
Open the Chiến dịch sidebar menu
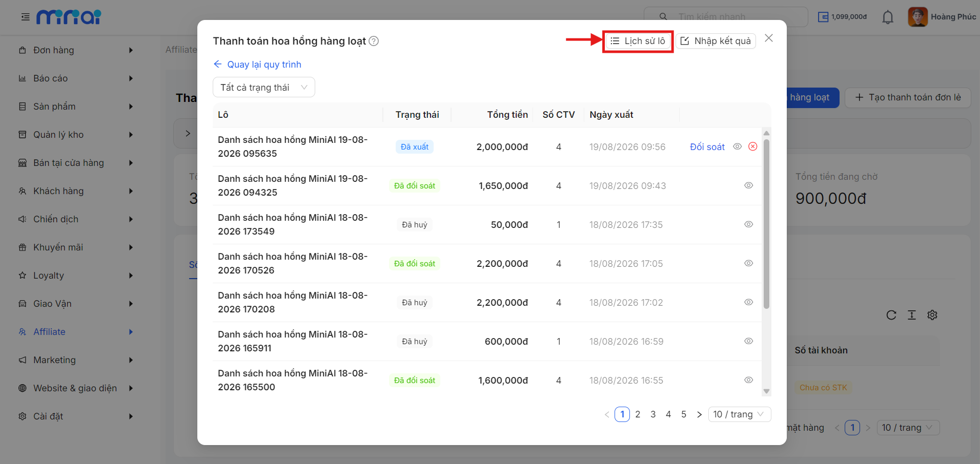[76, 219]
